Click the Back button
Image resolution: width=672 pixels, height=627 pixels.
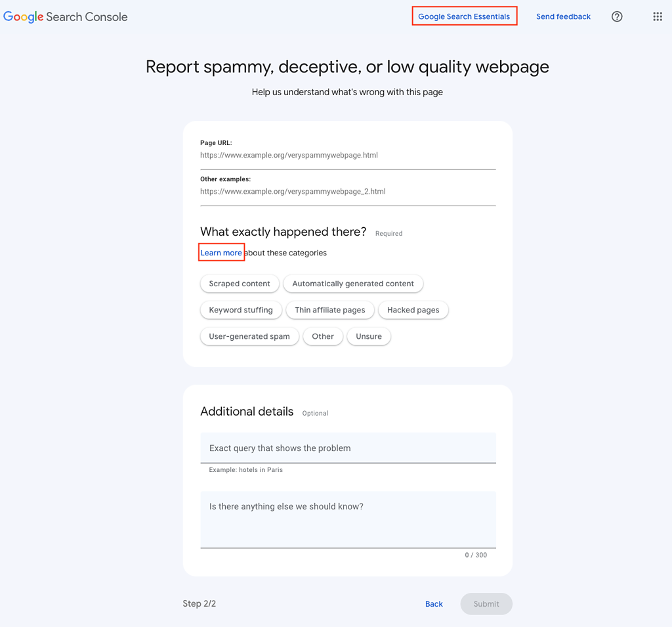pos(434,603)
